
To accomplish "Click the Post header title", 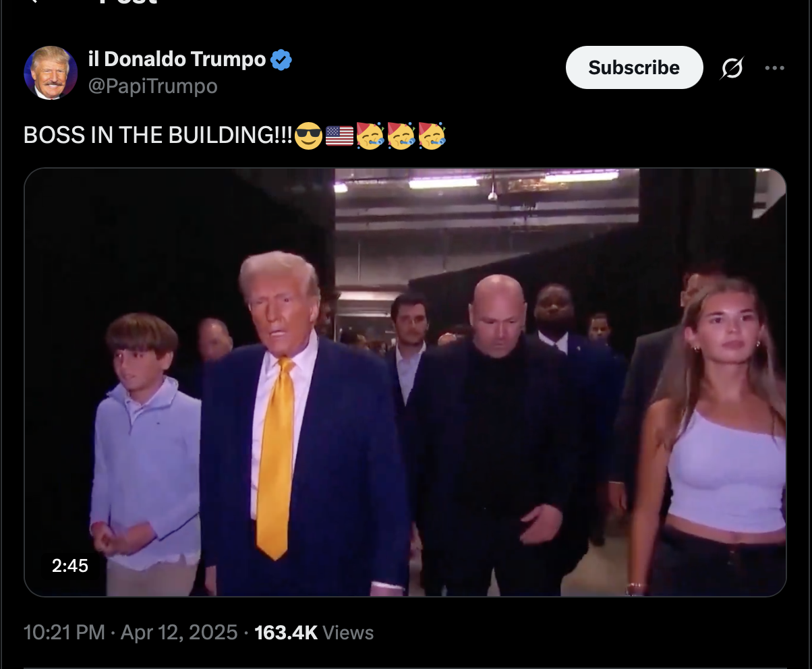I will (128, 2).
